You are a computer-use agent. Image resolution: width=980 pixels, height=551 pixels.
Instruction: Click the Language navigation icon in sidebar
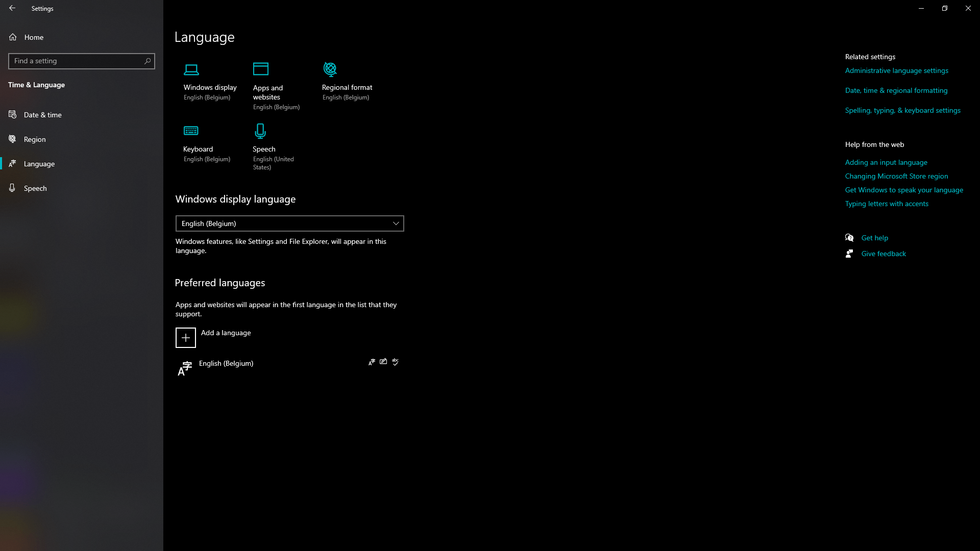pyautogui.click(x=12, y=163)
